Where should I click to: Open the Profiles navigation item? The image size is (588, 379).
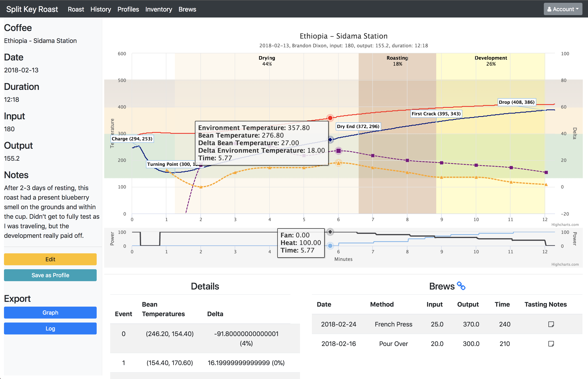(128, 9)
